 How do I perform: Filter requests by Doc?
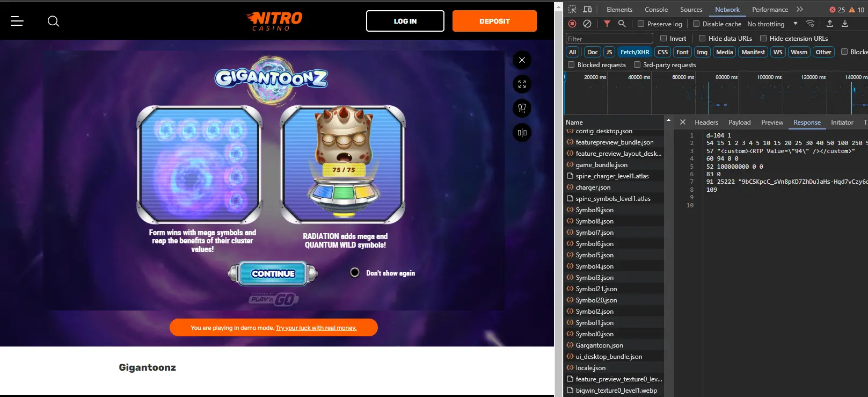[593, 52]
